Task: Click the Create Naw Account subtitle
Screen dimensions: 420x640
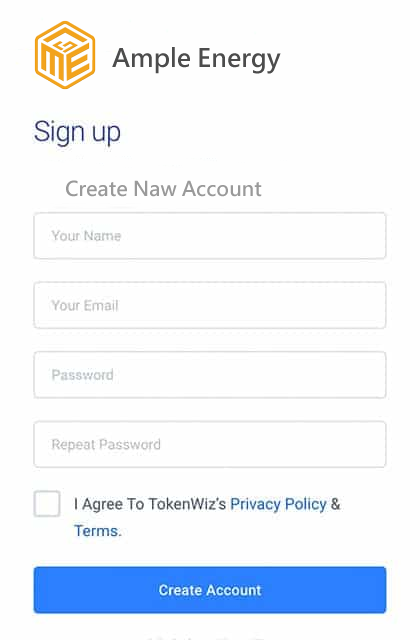Action: 163,189
